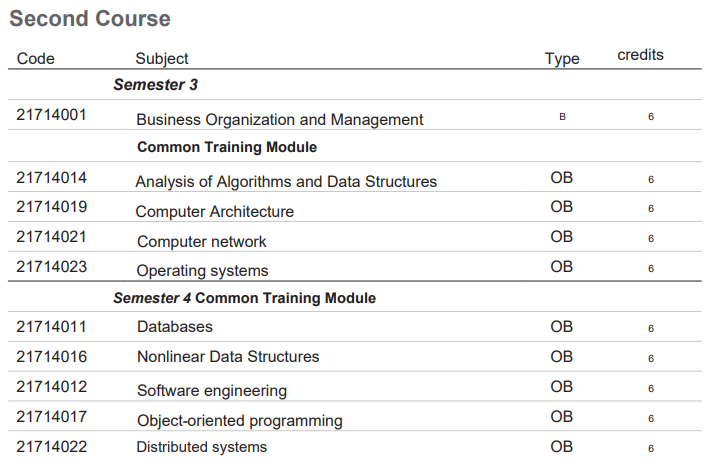Select Operating systems subject row

click(x=354, y=266)
